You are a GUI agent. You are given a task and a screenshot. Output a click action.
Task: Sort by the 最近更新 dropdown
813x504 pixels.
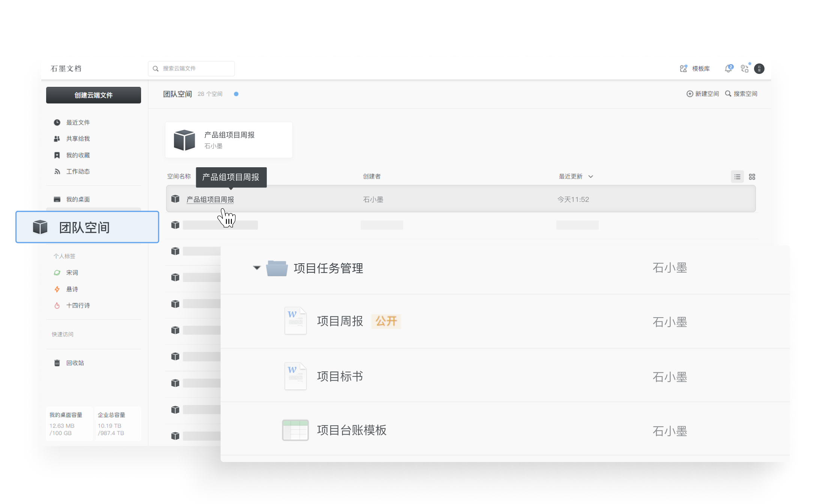(x=576, y=176)
